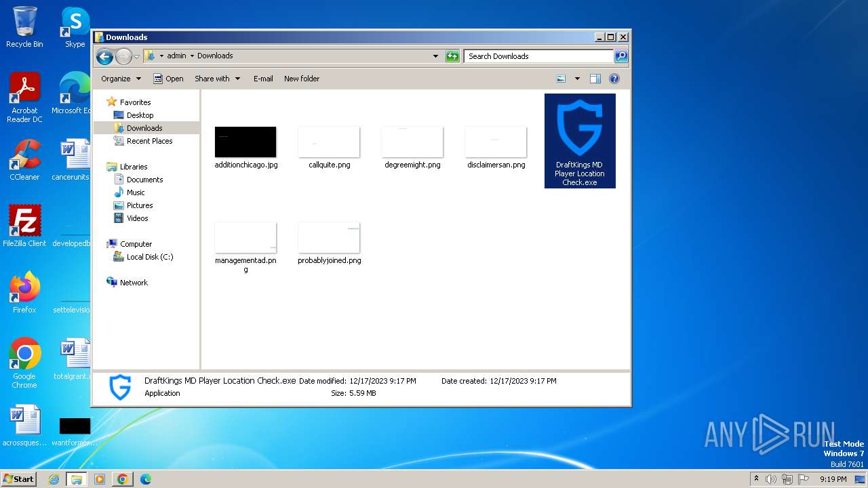The height and width of the screenshot is (488, 868).
Task: Click the Open toolbar button
Action: tap(168, 79)
